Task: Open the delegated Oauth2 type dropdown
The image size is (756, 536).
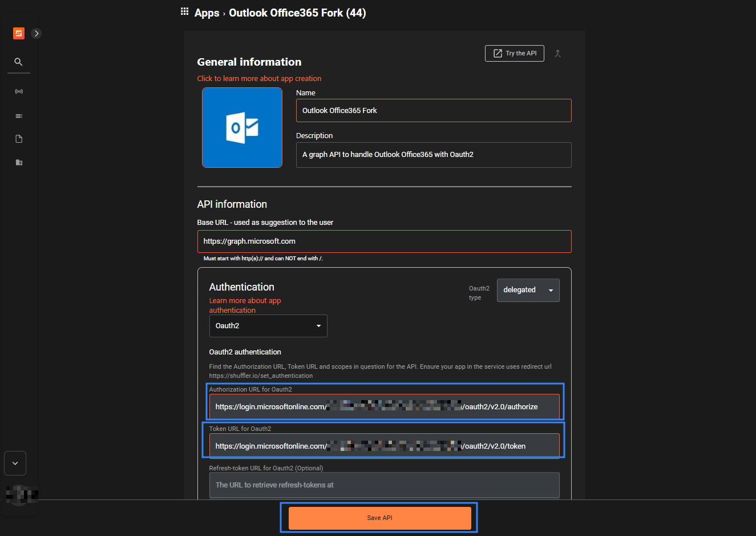Action: click(x=528, y=290)
